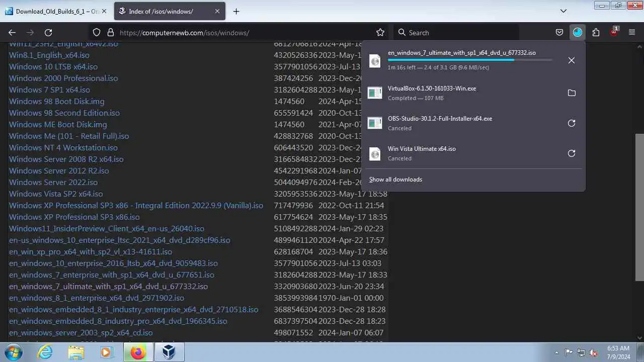Open the Windows XP Professional SP3 x86.iso link

pyautogui.click(x=74, y=217)
